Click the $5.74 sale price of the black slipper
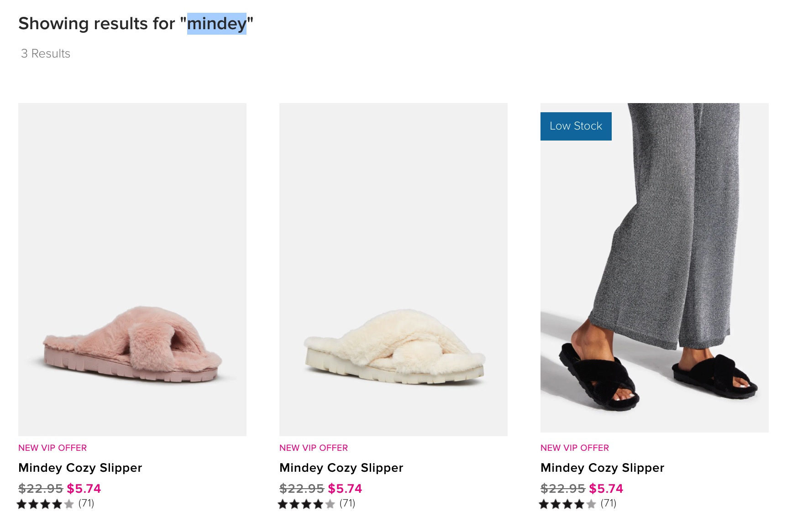Screen dimensions: 787x532 tap(606, 489)
